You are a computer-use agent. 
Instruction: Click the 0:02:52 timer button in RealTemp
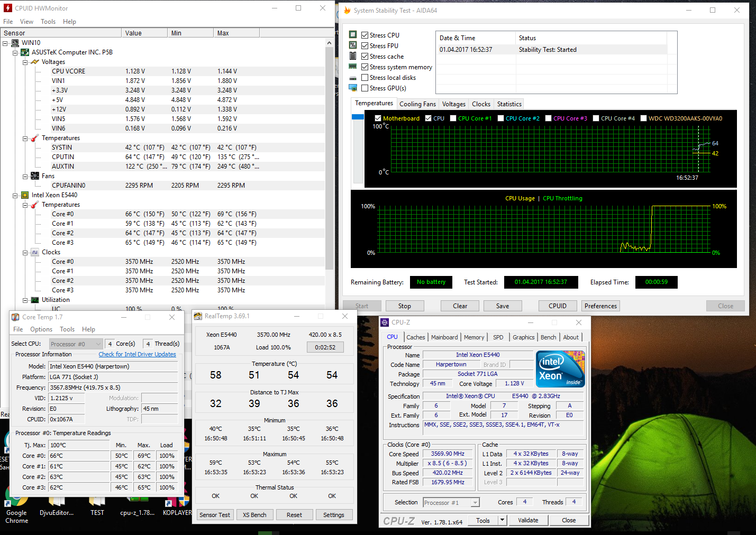click(325, 347)
